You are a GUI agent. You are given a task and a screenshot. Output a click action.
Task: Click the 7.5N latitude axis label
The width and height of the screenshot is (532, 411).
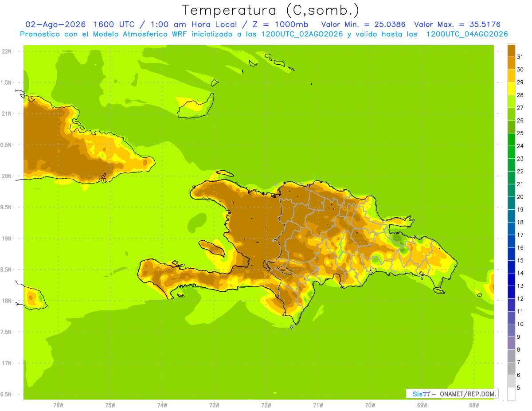point(7,332)
